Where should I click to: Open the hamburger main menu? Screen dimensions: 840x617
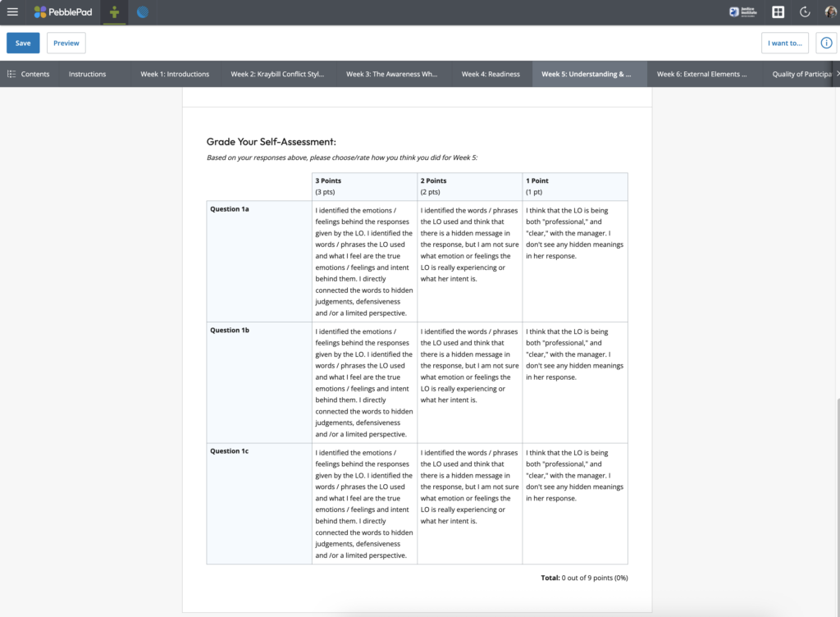point(12,11)
